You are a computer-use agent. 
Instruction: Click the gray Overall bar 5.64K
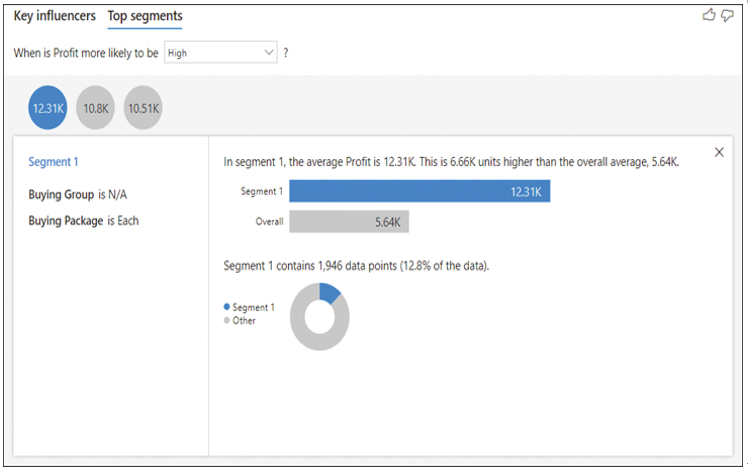(349, 221)
